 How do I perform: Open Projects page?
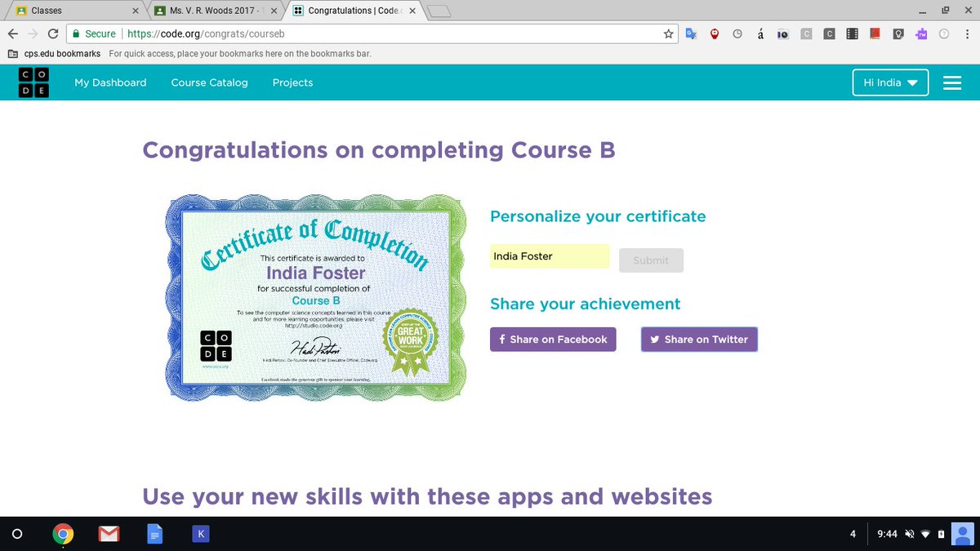[x=292, y=82]
